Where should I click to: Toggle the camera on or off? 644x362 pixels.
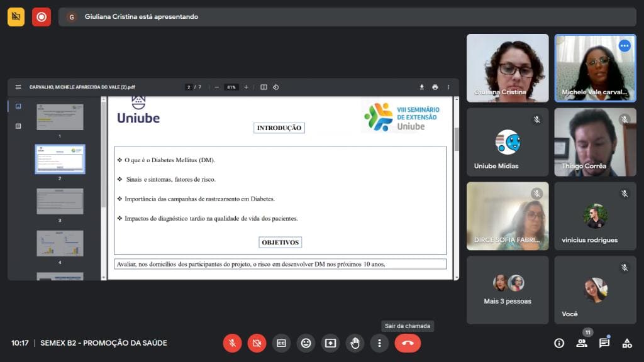click(x=257, y=343)
